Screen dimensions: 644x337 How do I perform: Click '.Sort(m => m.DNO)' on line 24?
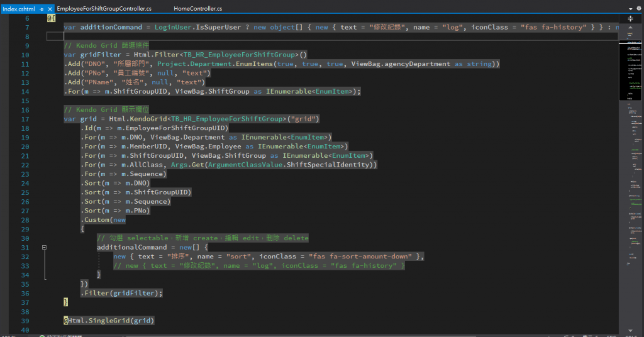coord(115,183)
